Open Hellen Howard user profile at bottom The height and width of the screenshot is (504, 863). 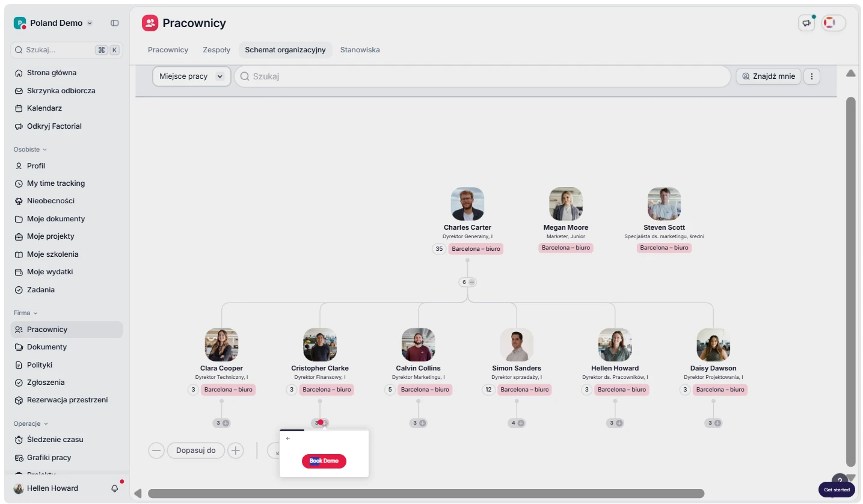[x=46, y=488]
